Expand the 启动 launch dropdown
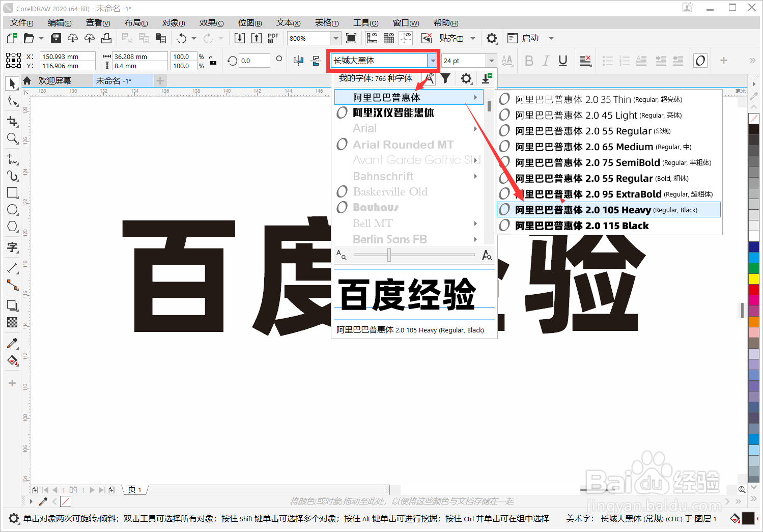The width and height of the screenshot is (763, 532). [551, 38]
